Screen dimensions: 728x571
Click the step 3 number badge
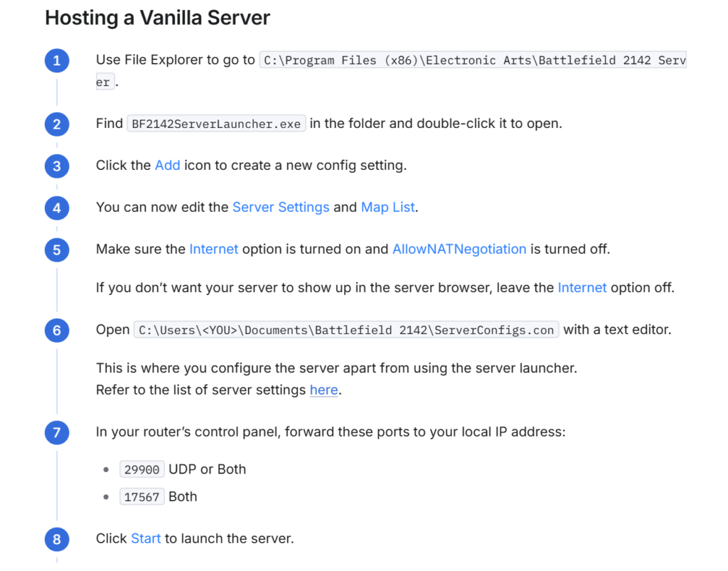(57, 166)
